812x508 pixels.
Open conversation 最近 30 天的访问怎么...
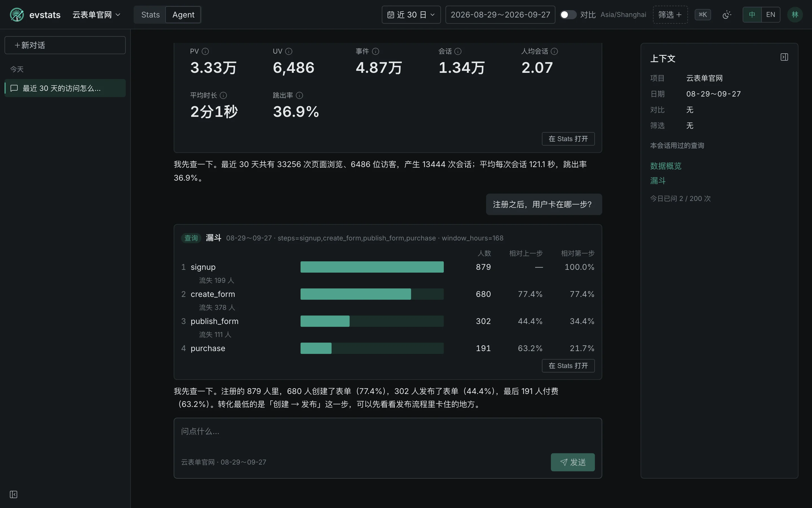click(65, 88)
